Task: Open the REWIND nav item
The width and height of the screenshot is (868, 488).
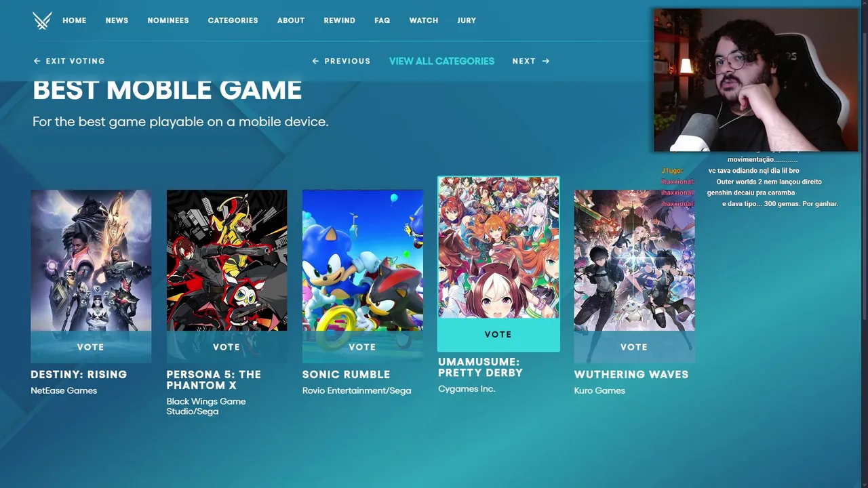Action: (x=340, y=20)
